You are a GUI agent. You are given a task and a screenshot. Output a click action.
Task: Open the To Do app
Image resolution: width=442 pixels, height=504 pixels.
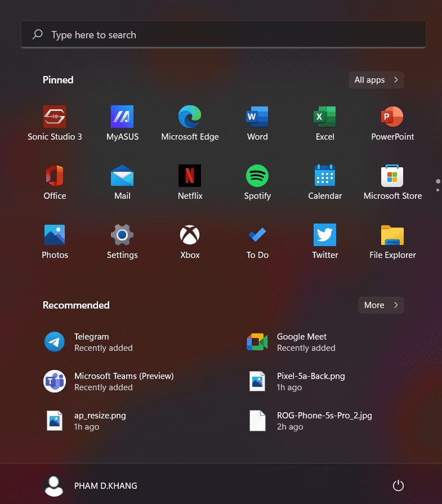pos(257,242)
